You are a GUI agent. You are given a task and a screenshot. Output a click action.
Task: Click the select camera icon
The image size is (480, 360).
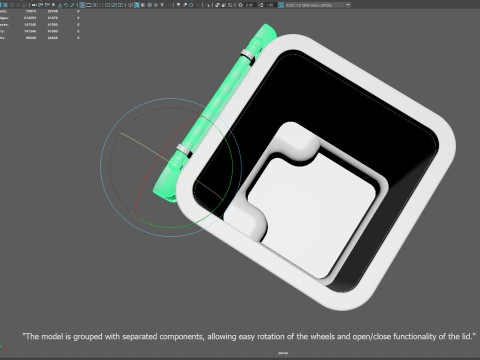[34, 5]
